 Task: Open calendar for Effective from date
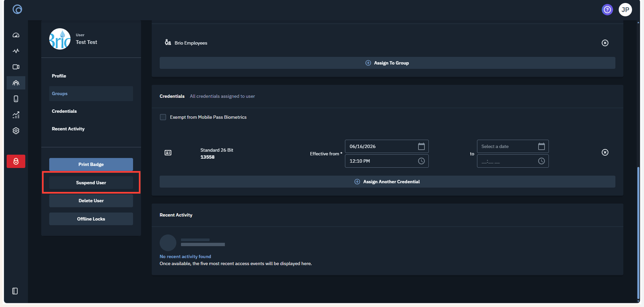(421, 146)
